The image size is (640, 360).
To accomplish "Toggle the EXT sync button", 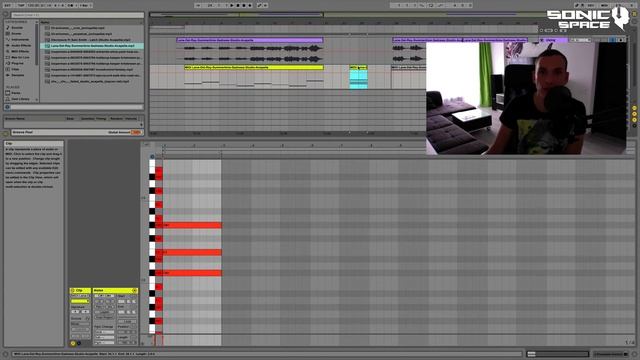I will (x=8, y=5).
